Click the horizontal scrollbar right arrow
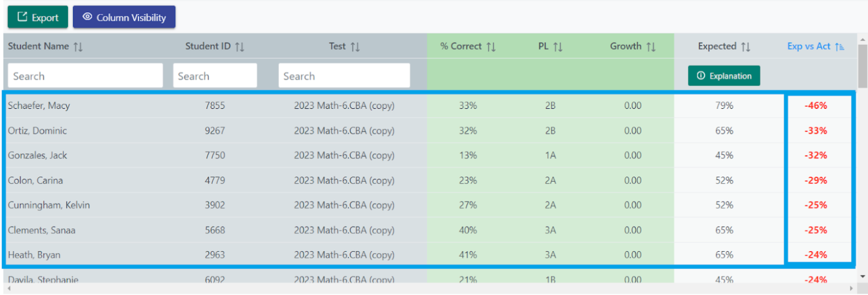The height and width of the screenshot is (295, 868). pos(851,288)
